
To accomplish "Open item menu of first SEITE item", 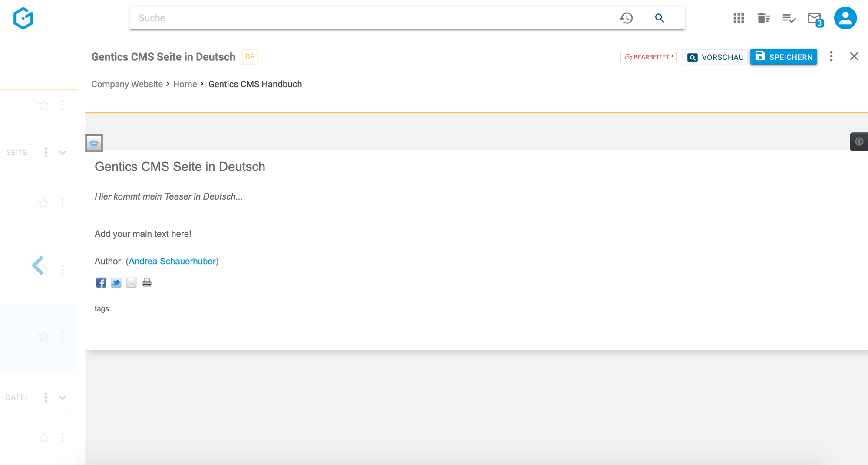I will (x=62, y=203).
